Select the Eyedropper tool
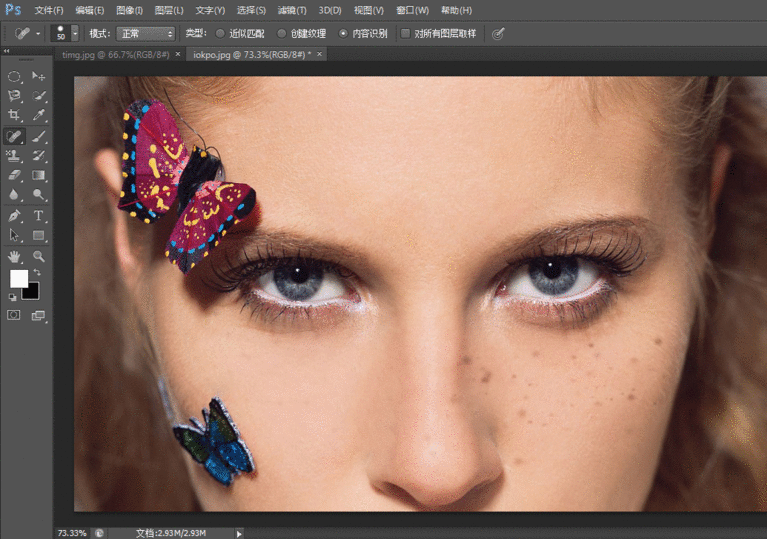Screen dimensions: 767x539 pyautogui.click(x=39, y=116)
